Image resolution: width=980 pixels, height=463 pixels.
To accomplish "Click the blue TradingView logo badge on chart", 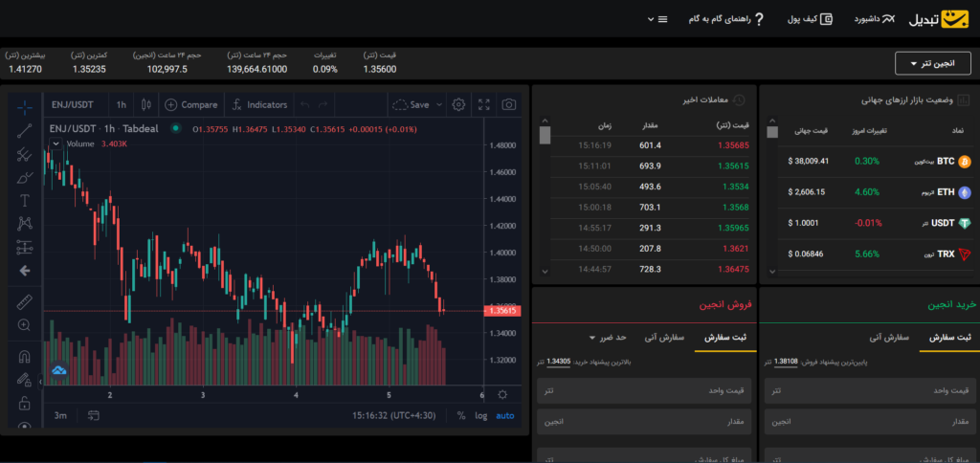I will coord(58,370).
